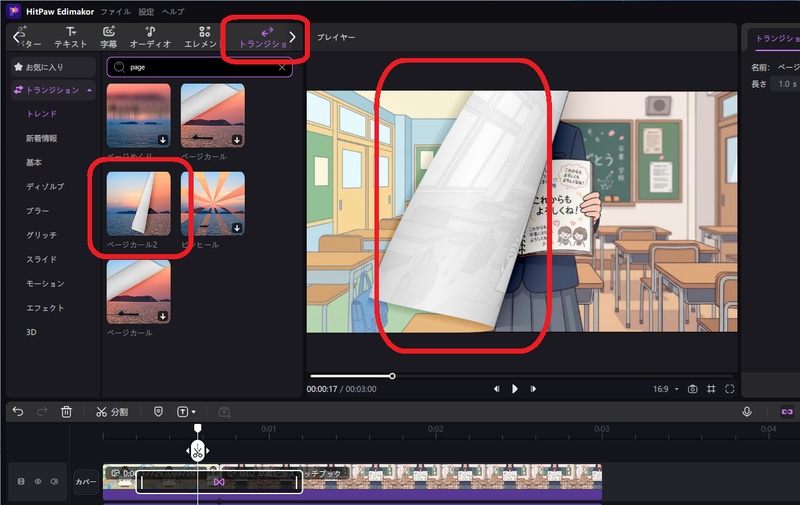This screenshot has width=800, height=505.
Task: Click the scissors split handle on playhead
Action: pyautogui.click(x=197, y=451)
